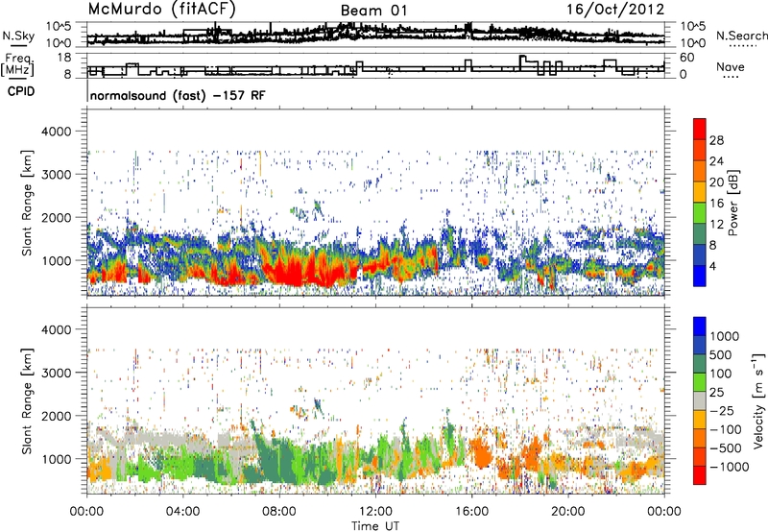Click the 'CPID' label
The height and width of the screenshot is (532, 768).
[20, 91]
